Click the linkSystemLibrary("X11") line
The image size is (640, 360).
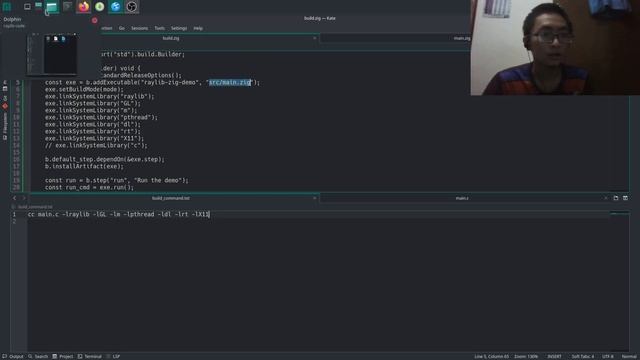(94, 138)
